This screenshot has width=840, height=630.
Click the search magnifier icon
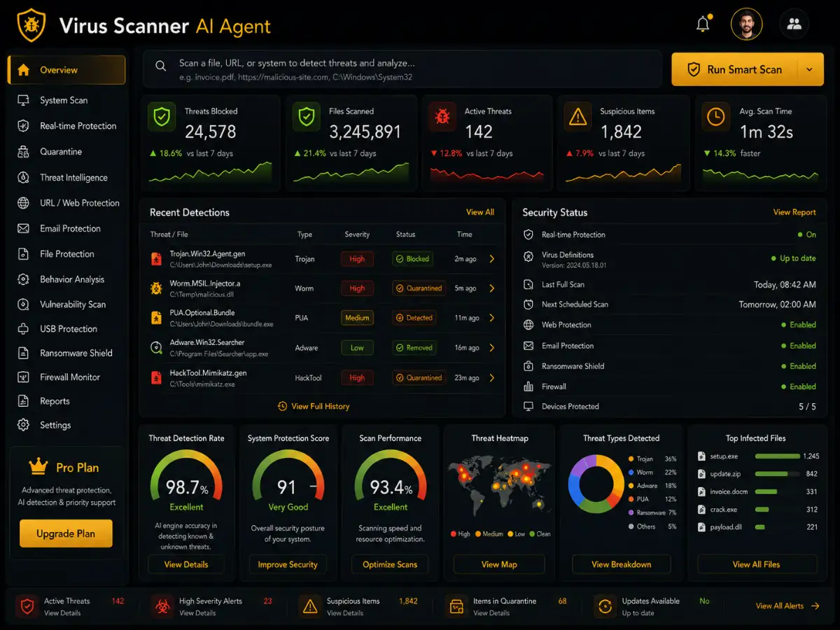161,66
